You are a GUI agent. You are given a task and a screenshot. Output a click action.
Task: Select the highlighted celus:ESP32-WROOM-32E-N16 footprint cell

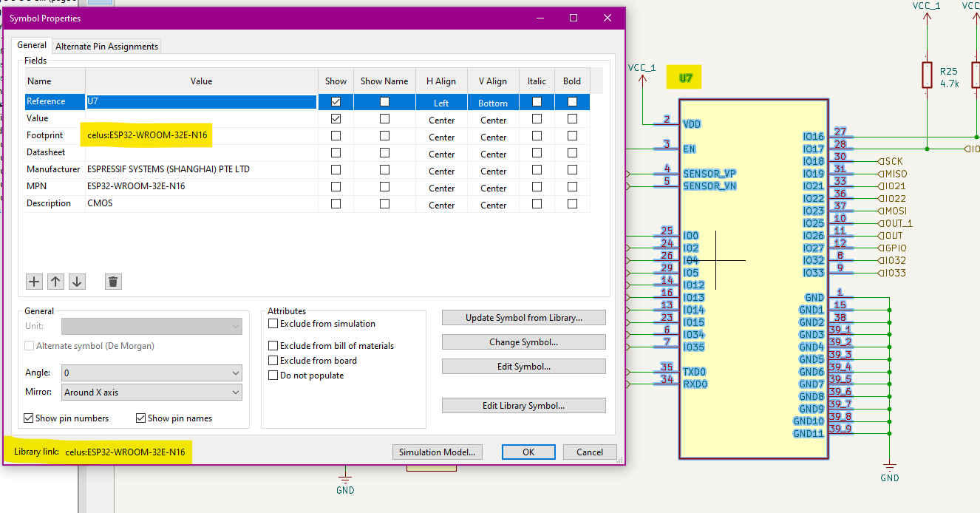146,135
